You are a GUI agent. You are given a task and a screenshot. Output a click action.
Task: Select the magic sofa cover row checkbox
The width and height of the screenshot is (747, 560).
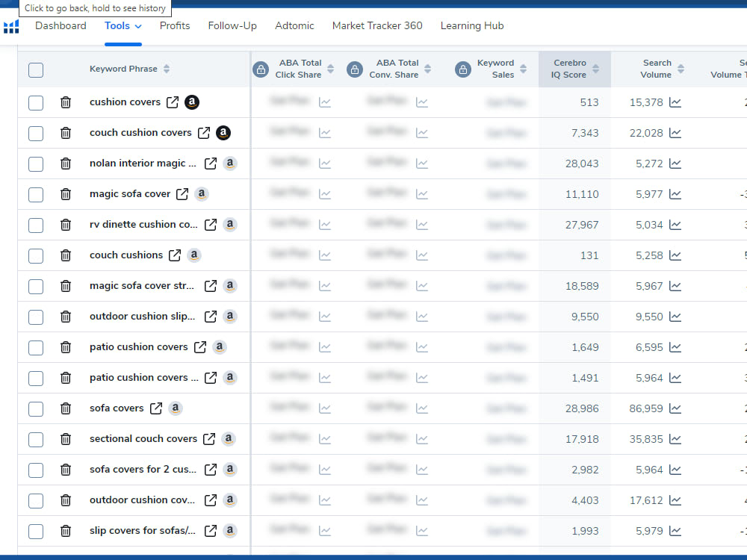36,195
